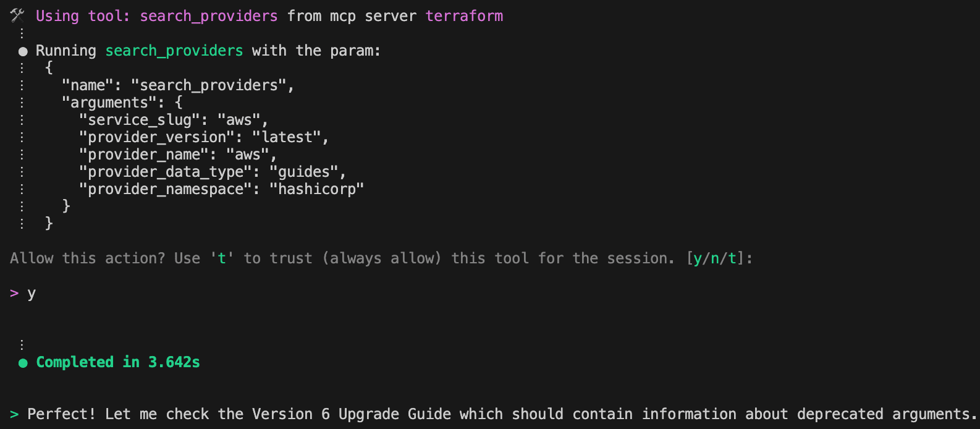Click the white bullet before Running
The image size is (980, 429).
pyautogui.click(x=23, y=51)
